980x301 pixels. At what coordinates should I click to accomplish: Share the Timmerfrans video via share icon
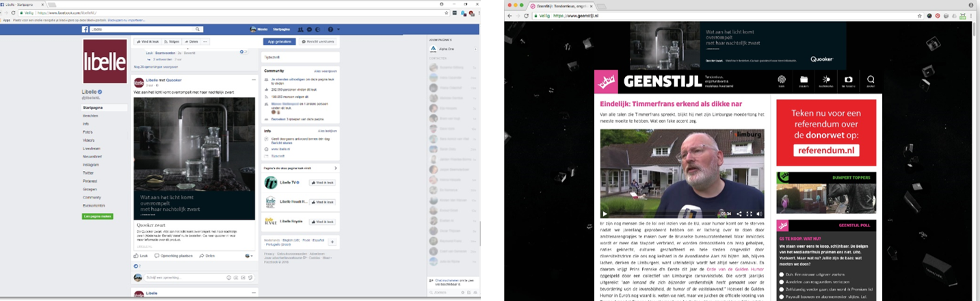tap(739, 213)
